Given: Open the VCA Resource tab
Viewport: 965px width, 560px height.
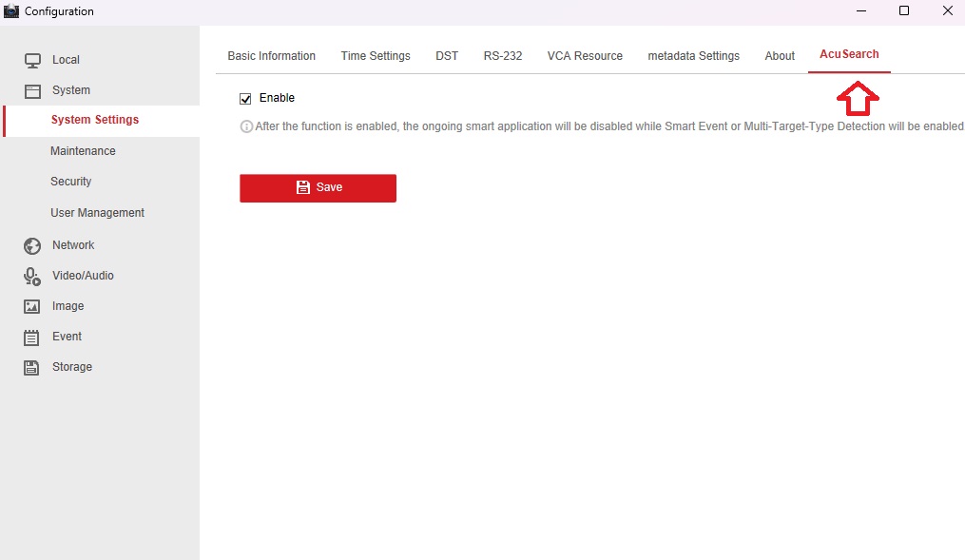Looking at the screenshot, I should [585, 56].
